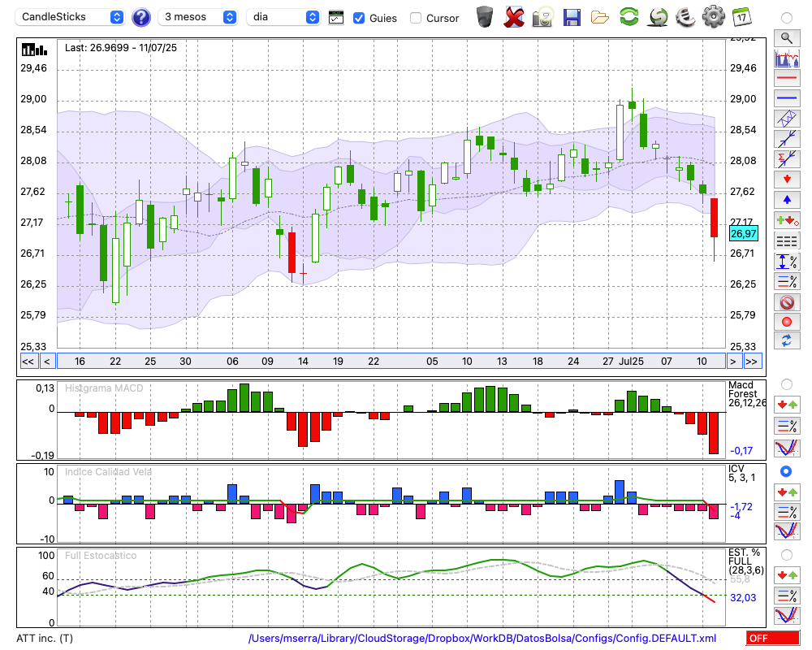Screen dimensions: 812x650
Task: Enable the Cursor checkbox
Action: click(x=415, y=18)
